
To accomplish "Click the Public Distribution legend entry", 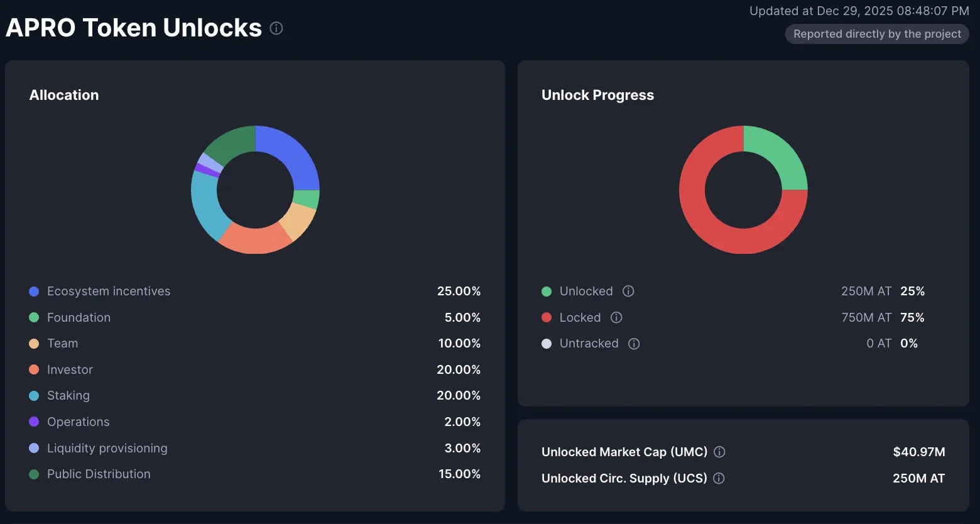I will 99,474.
